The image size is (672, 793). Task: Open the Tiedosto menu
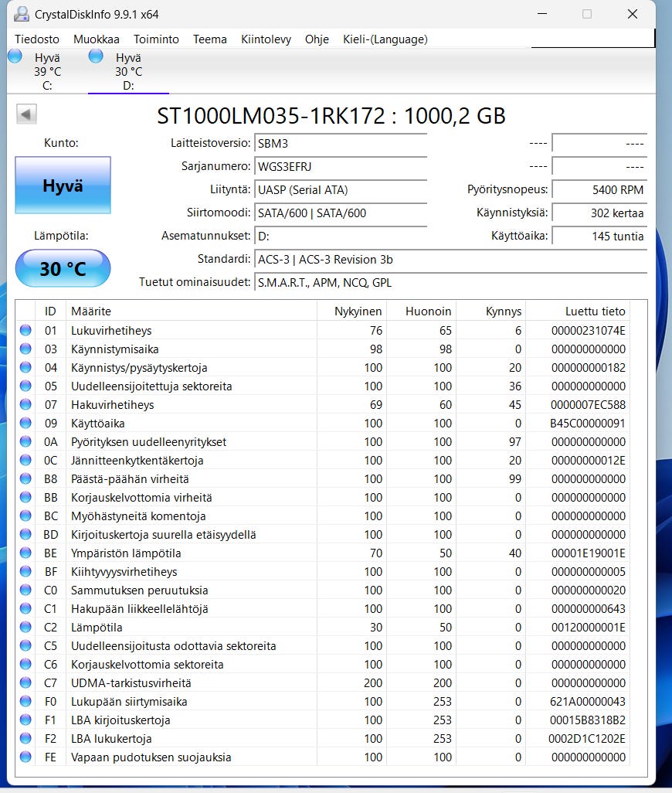point(37,39)
